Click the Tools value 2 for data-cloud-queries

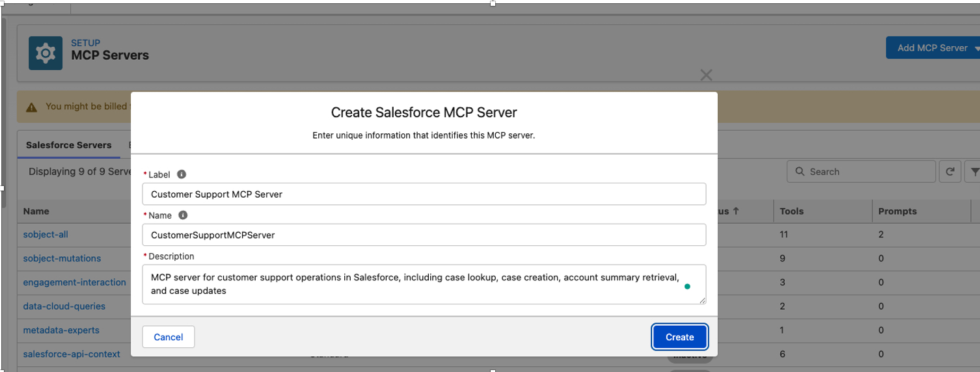pyautogui.click(x=783, y=306)
